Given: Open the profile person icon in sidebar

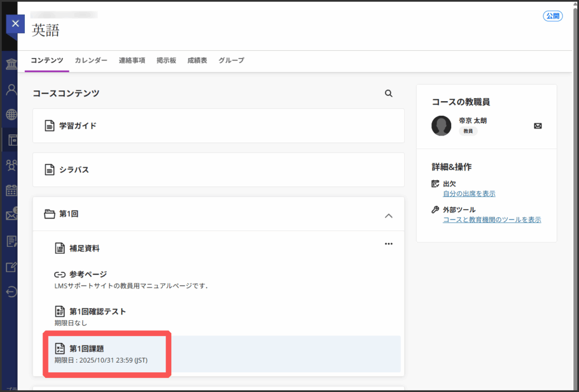Looking at the screenshot, I should point(11,89).
